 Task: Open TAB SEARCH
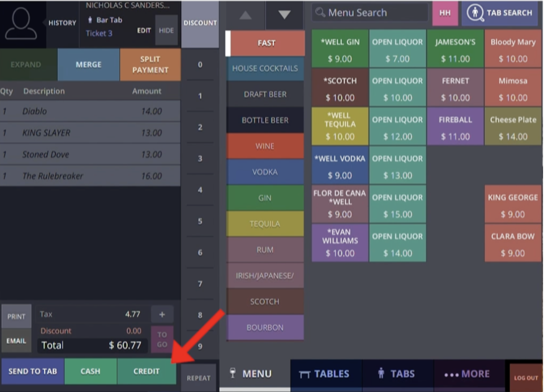point(500,13)
